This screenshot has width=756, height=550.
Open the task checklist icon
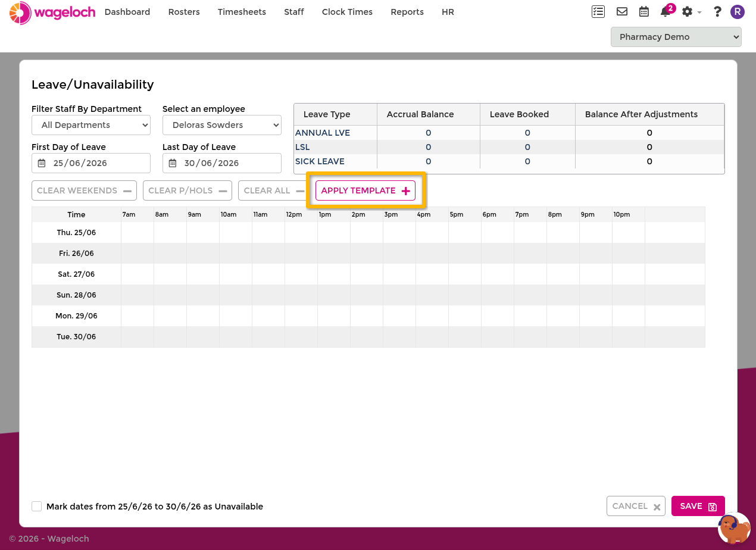(x=598, y=11)
